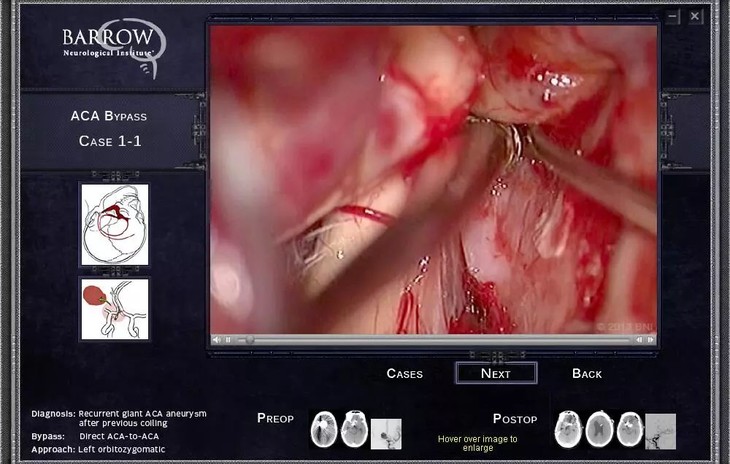The height and width of the screenshot is (464, 730).
Task: Select the skull approach illustration thumbnail
Action: click(114, 225)
